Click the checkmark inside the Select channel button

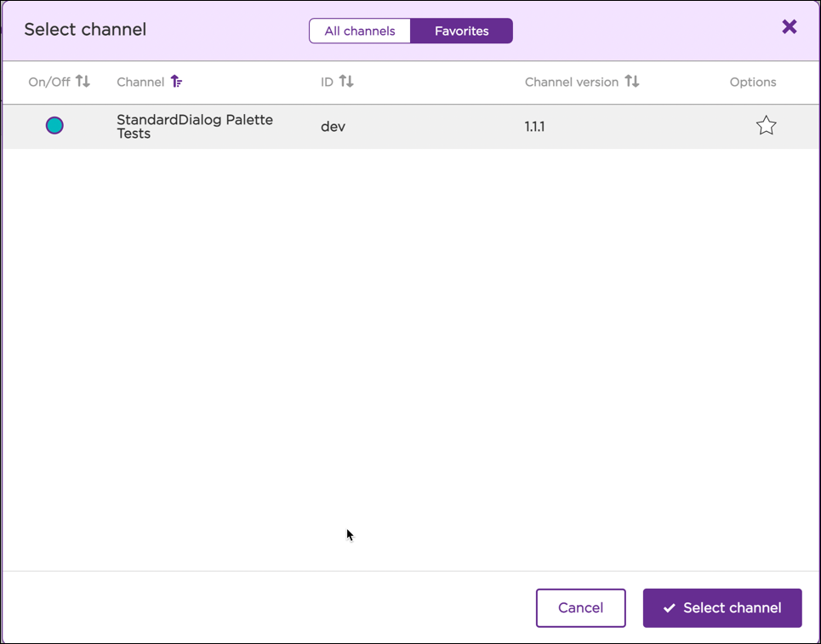click(x=668, y=607)
